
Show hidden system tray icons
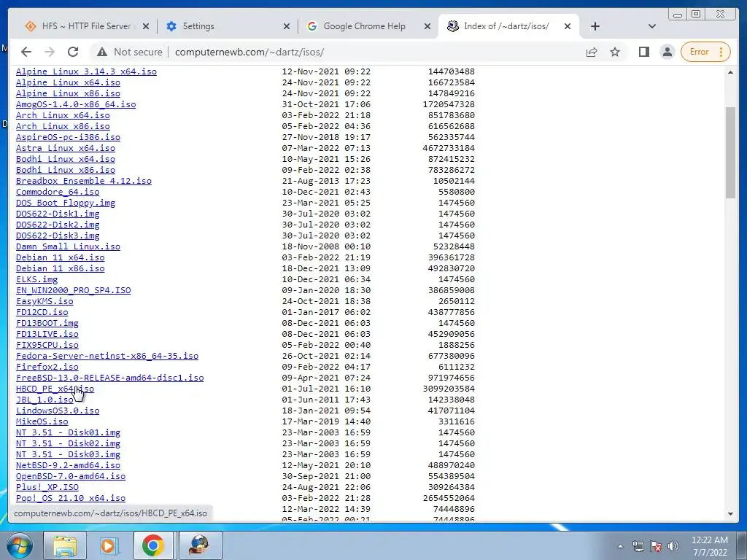(x=620, y=546)
